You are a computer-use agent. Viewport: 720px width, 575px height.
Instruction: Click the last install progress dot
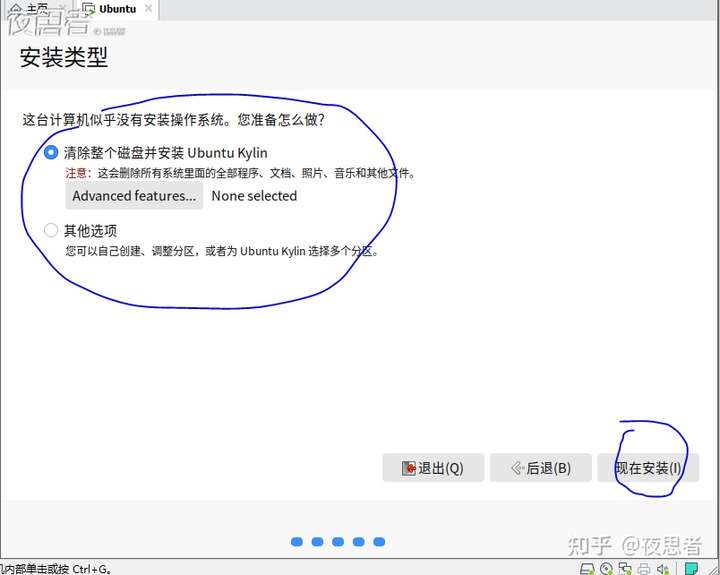[379, 542]
